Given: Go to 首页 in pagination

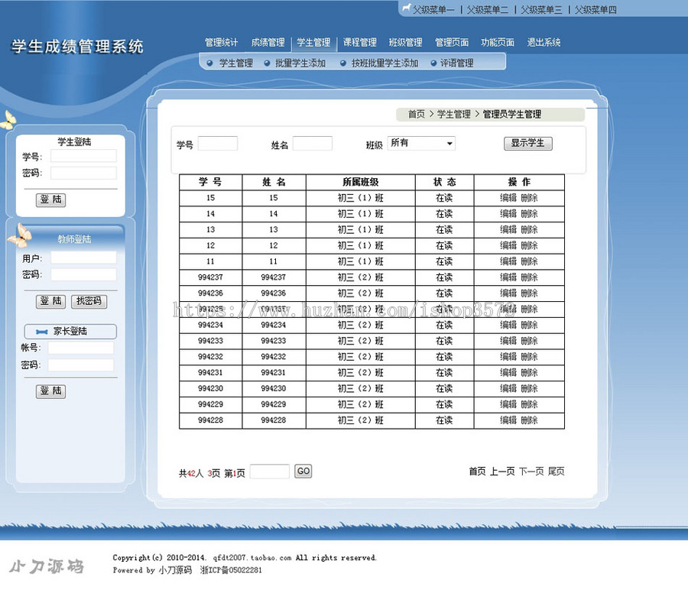Looking at the screenshot, I should (x=477, y=472).
